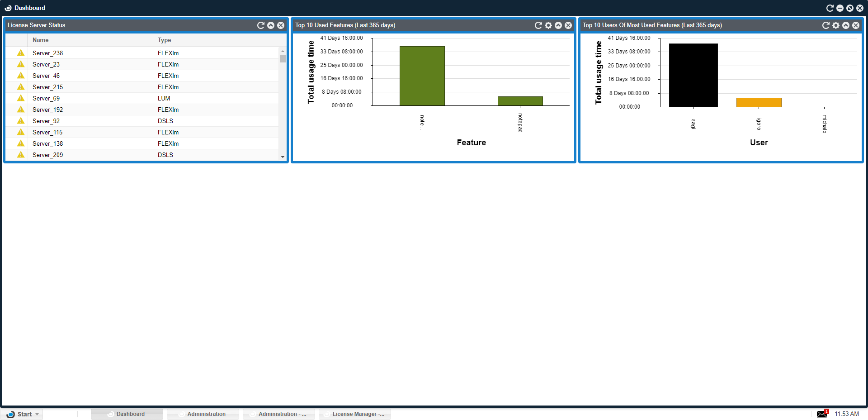Viewport: 868px width, 420px height.
Task: Click the tall green feature usage bar
Action: (x=422, y=76)
